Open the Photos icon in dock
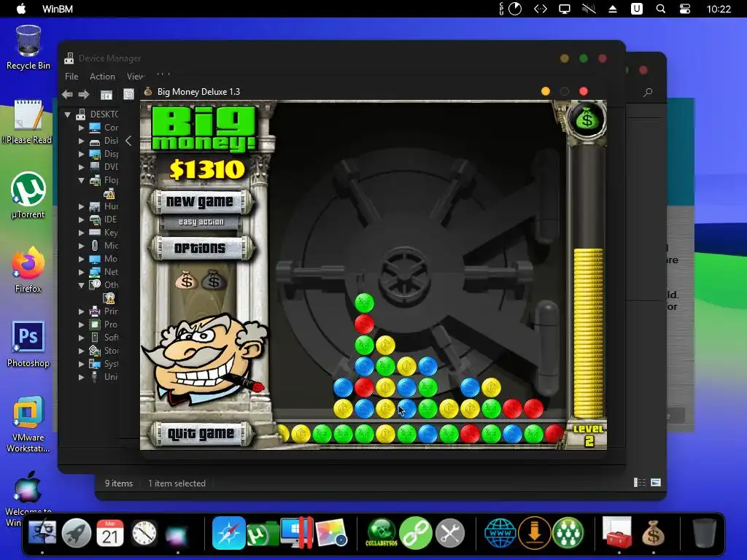 [x=331, y=533]
